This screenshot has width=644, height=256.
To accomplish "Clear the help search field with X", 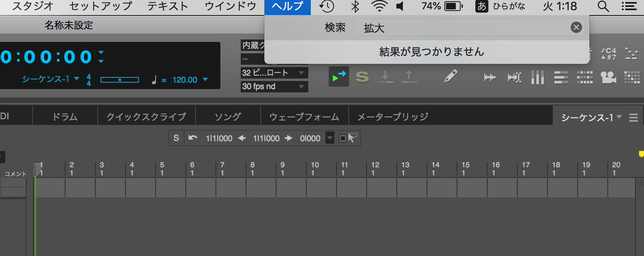I will pos(576,27).
